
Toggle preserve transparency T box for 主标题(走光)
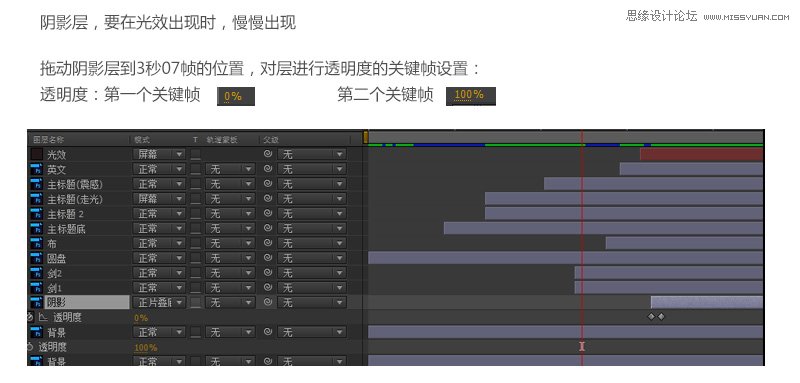196,198
